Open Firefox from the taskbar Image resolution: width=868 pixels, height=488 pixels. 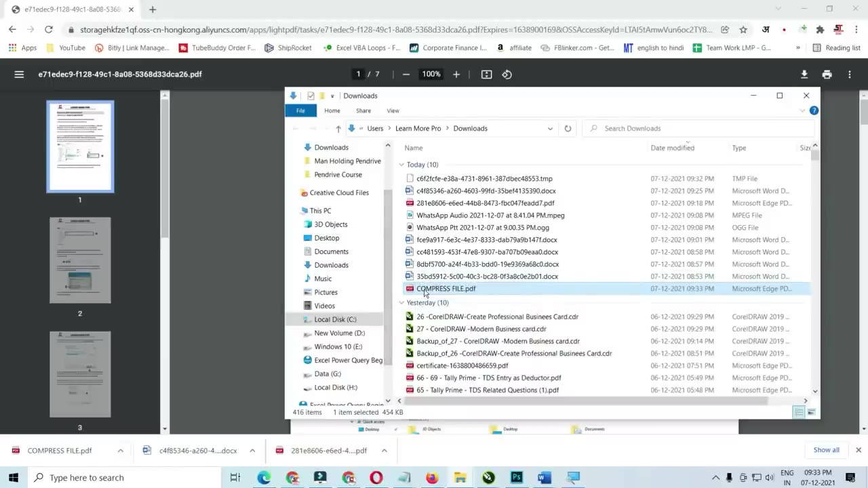click(432, 477)
